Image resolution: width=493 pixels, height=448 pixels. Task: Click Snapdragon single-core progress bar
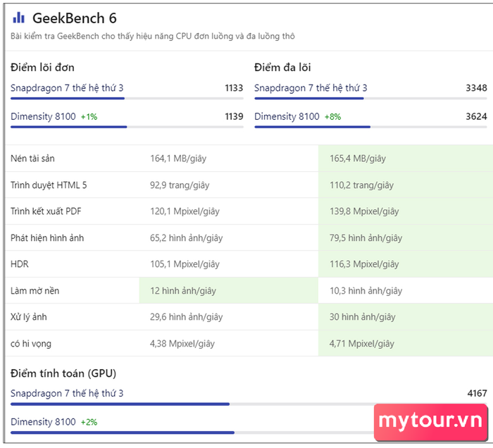[x=127, y=99]
